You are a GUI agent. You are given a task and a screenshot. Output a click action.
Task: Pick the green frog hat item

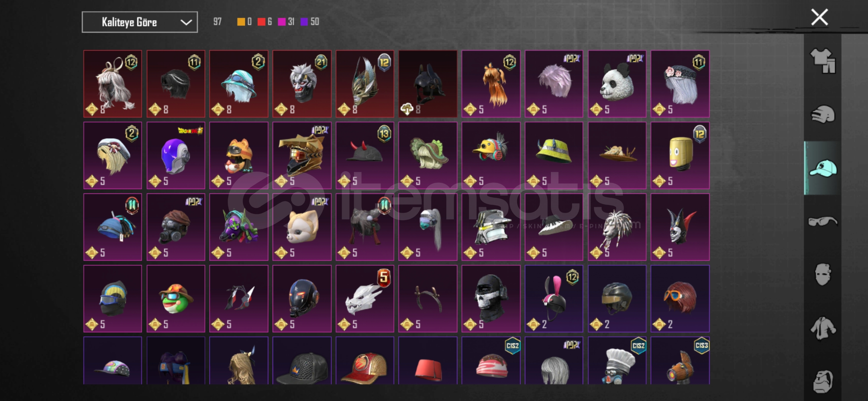[x=176, y=299]
